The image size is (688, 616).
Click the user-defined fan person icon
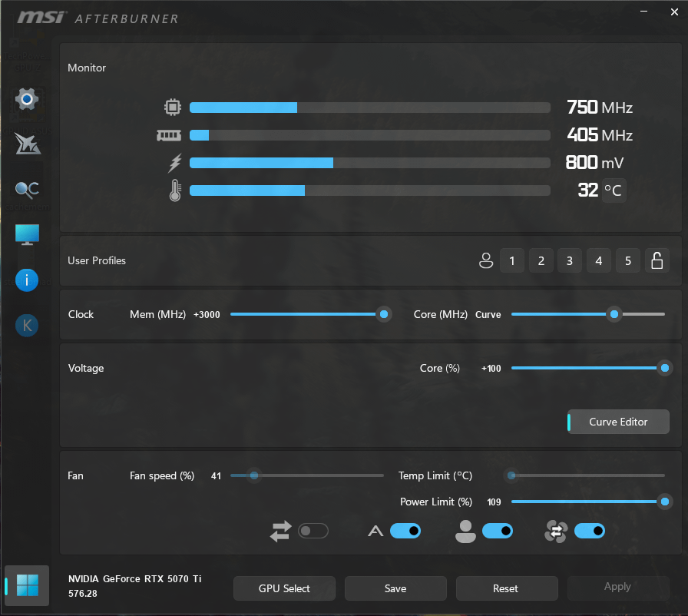click(x=465, y=532)
